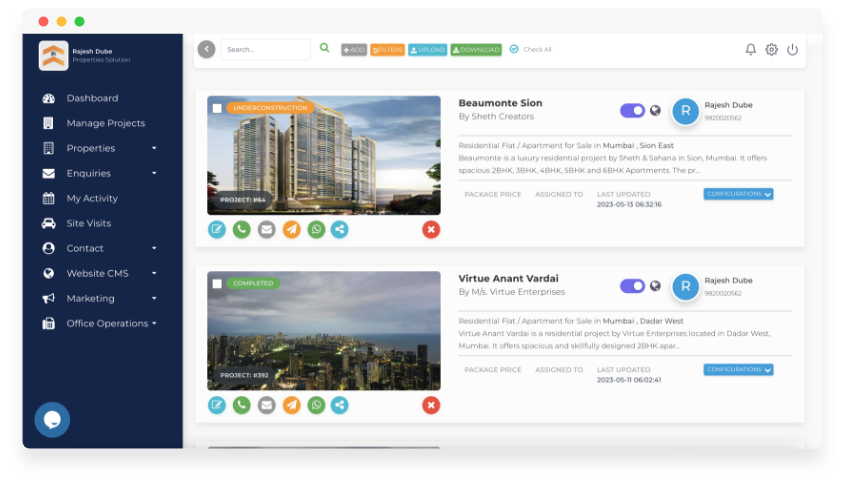Click edit icon under Beaumonte Sion

pyautogui.click(x=216, y=229)
